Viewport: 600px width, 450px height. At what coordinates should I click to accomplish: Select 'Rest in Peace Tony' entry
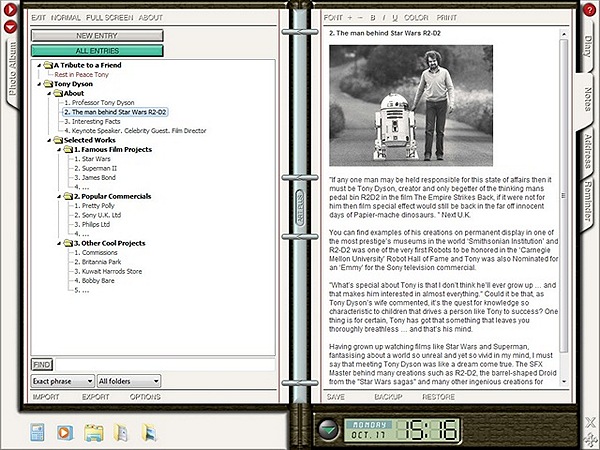click(82, 75)
